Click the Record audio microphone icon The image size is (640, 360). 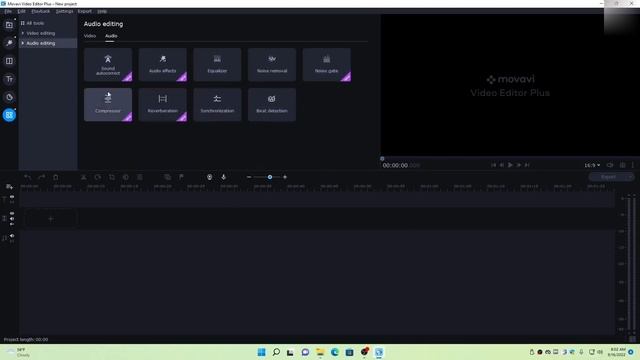pos(223,177)
